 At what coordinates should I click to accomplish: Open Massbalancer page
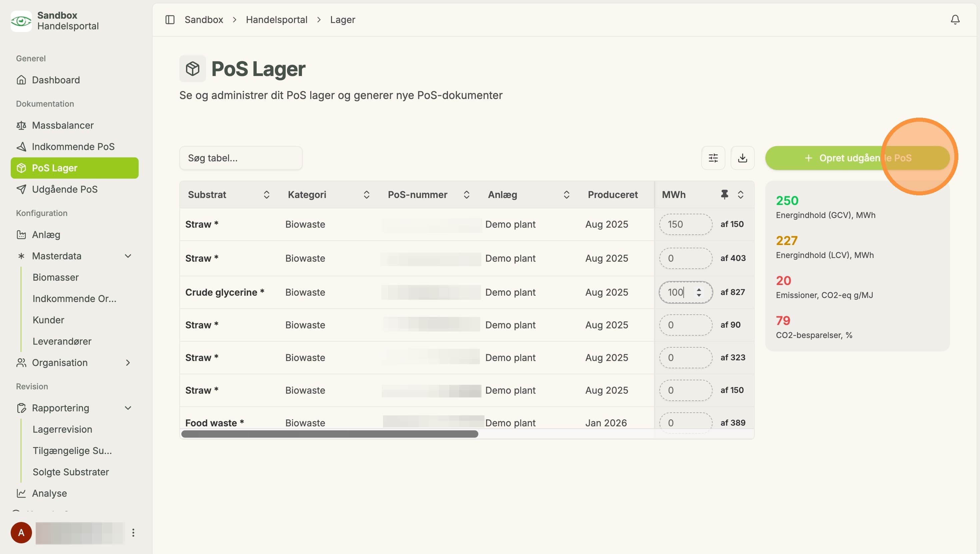click(x=75, y=125)
